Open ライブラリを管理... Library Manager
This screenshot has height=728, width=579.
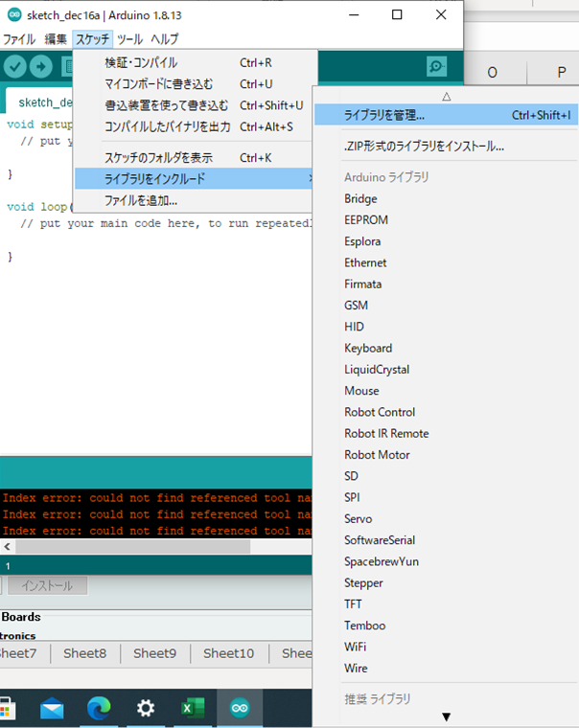[x=446, y=115]
